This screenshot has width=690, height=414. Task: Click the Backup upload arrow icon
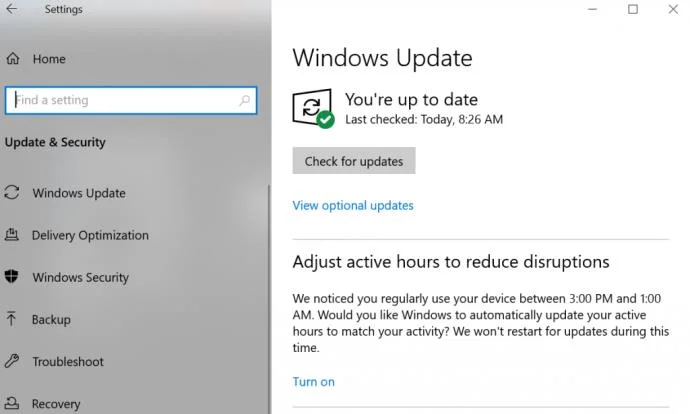11,319
